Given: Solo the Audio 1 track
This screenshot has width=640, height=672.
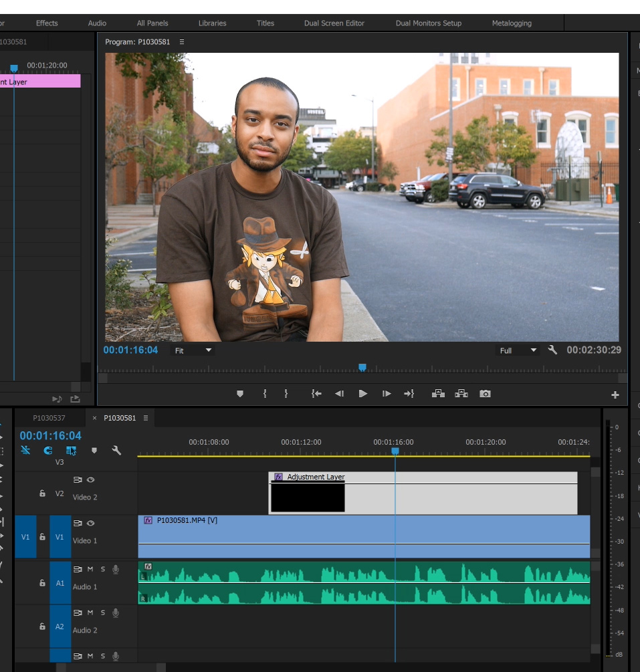Looking at the screenshot, I should tap(103, 569).
